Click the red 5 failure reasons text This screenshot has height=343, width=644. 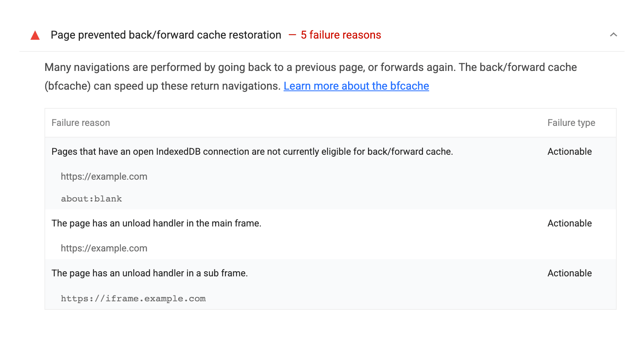click(341, 35)
